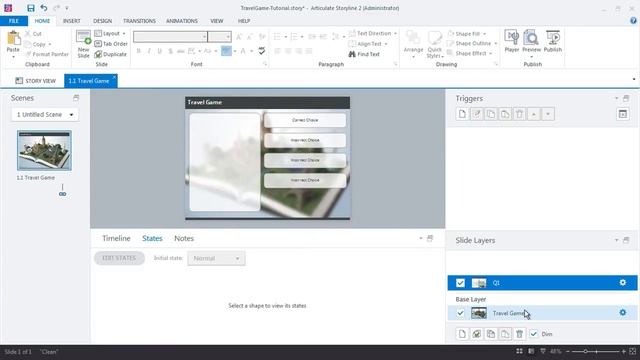Move the trigger up

tap(533, 114)
